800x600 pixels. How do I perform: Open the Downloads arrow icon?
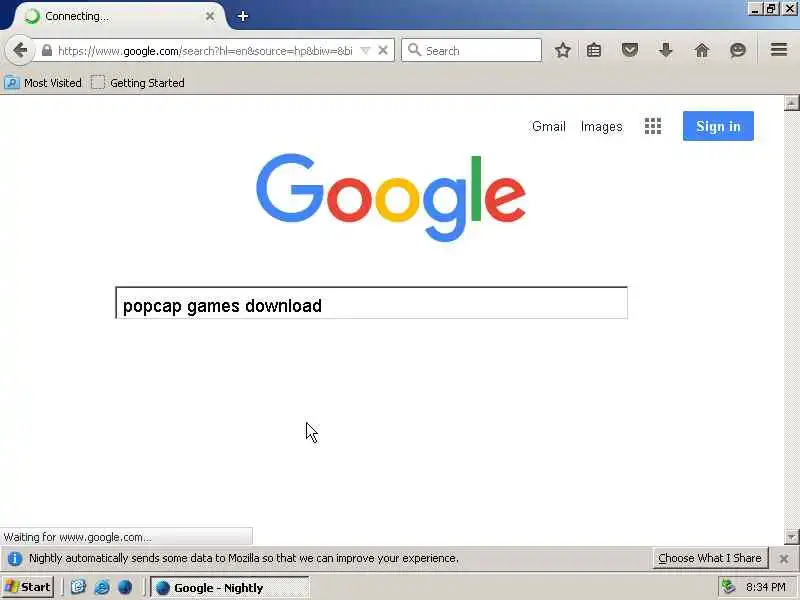[665, 50]
